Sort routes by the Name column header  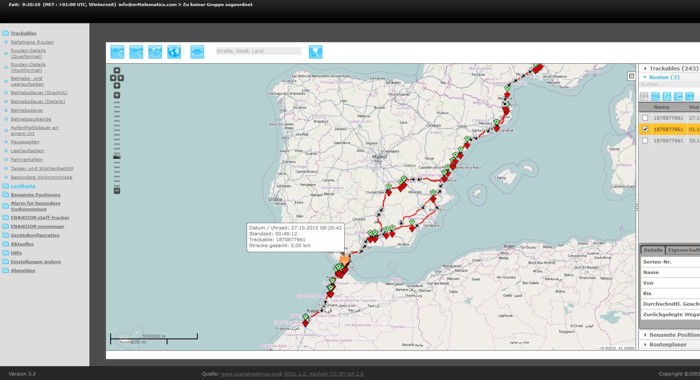(x=662, y=107)
